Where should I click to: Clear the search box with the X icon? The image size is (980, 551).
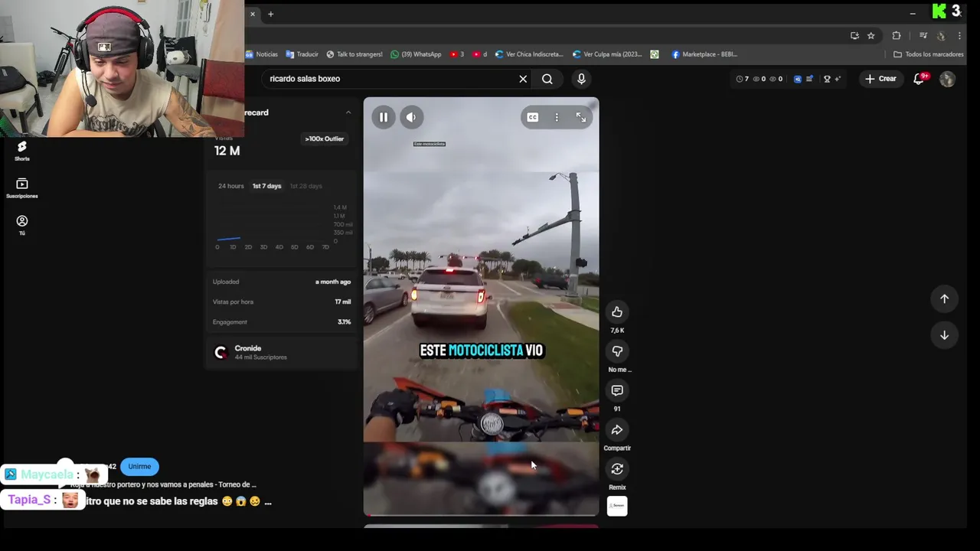[x=523, y=79]
